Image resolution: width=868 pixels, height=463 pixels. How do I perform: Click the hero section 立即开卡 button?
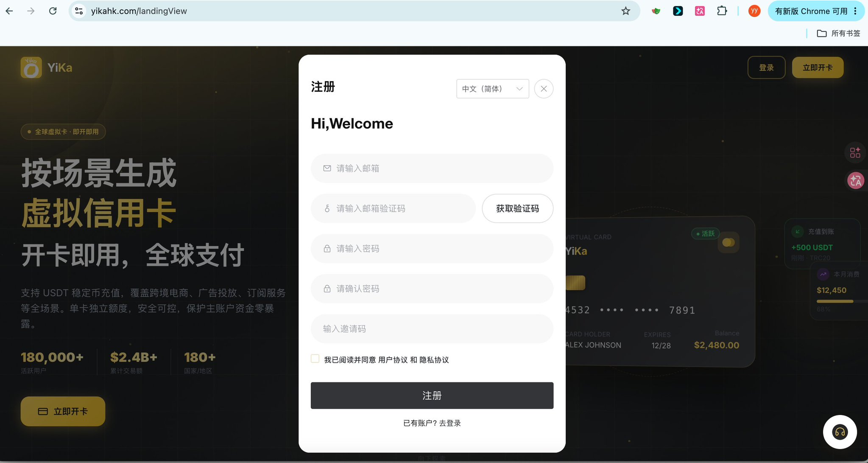(x=63, y=411)
